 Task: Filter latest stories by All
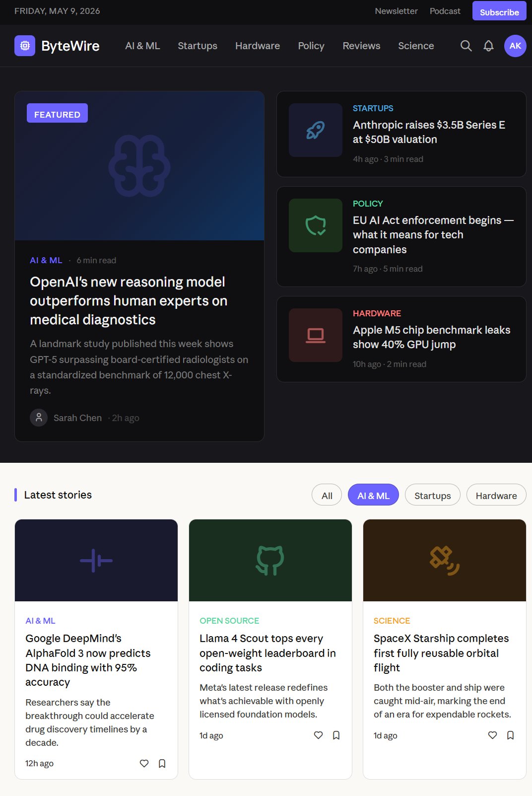pyautogui.click(x=327, y=495)
